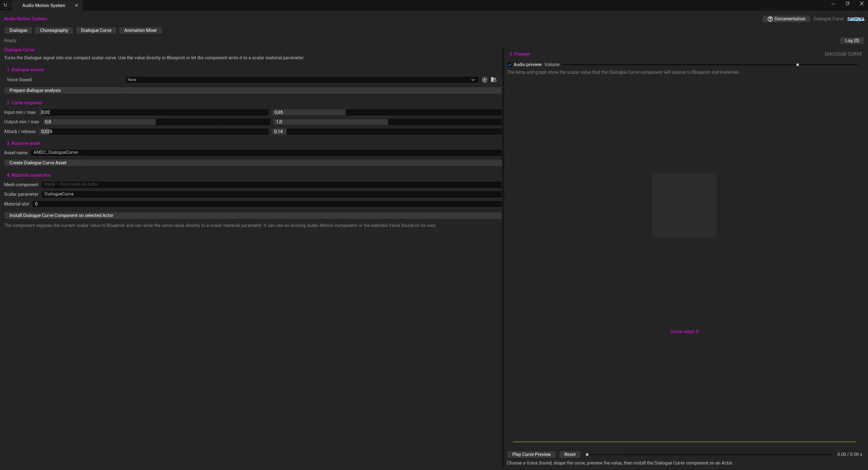
Task: Click the 'Voice Sound' label
Action: (19, 80)
